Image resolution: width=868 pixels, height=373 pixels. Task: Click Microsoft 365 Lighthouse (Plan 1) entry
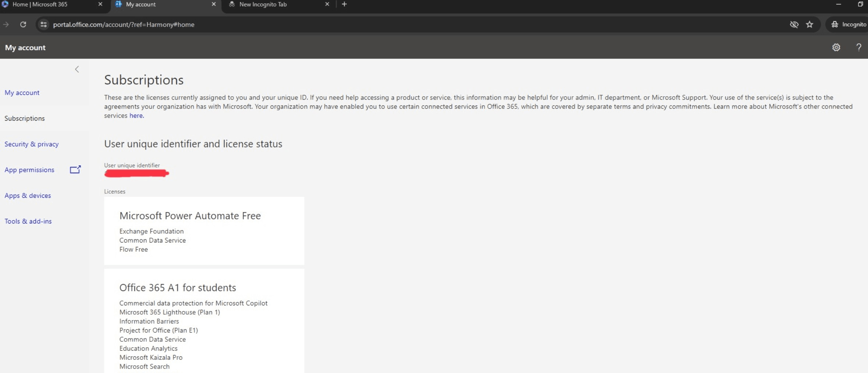(x=170, y=312)
